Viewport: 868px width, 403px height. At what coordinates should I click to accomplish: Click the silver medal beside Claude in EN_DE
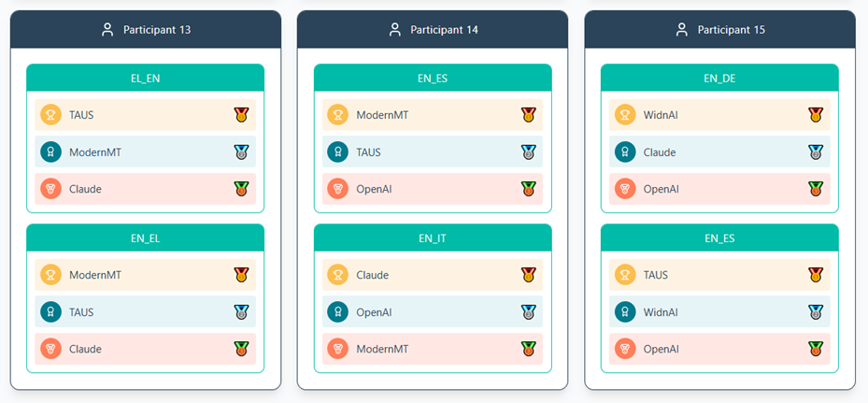pos(816,152)
